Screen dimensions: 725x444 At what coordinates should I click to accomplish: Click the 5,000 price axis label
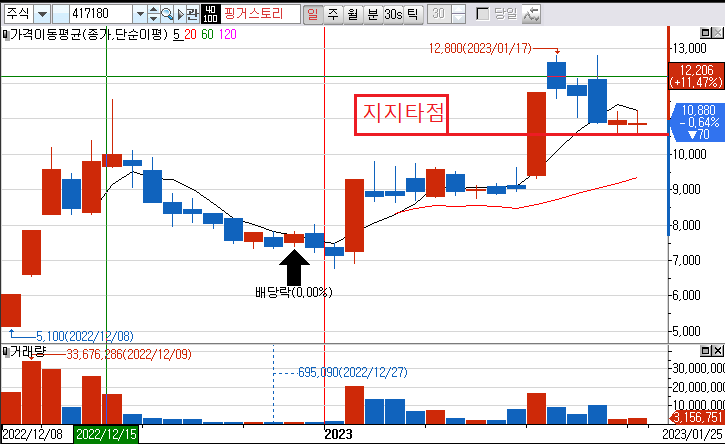(x=686, y=331)
